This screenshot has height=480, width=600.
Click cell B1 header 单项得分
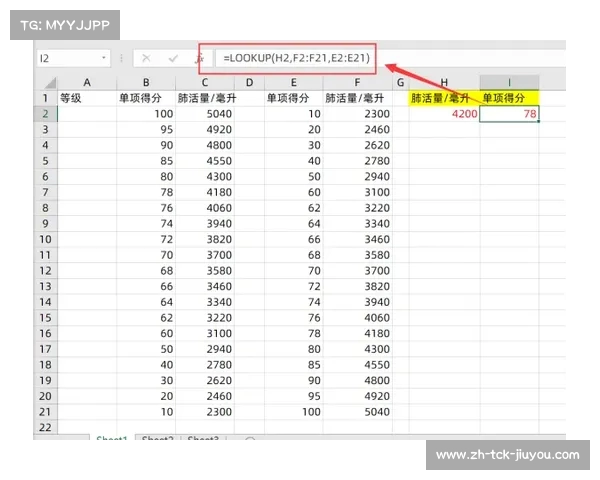146,98
